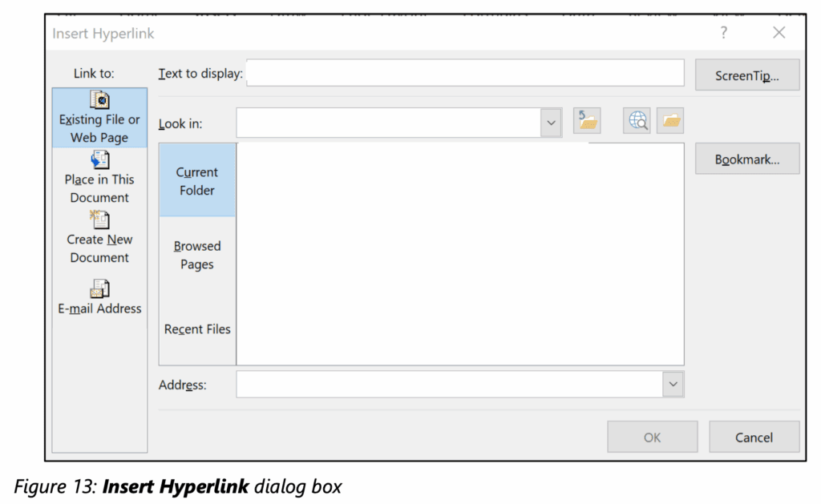
Task: Select the Current Folder view
Action: 196,180
